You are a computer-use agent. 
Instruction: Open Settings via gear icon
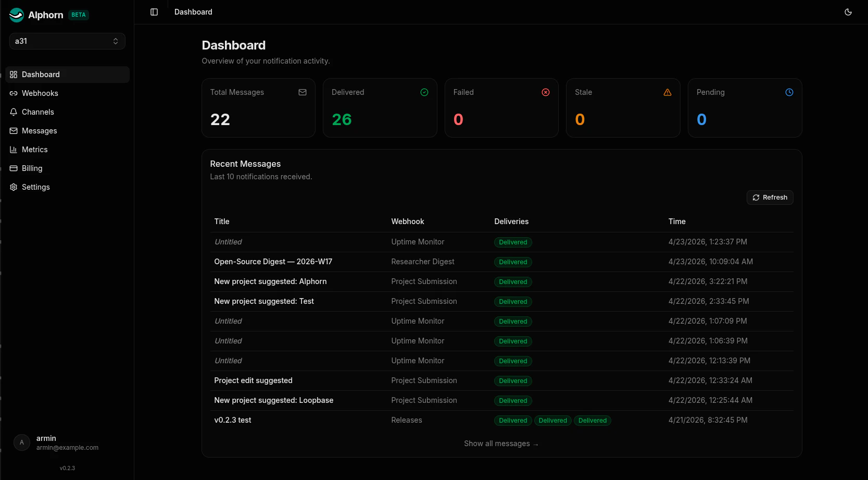tap(14, 187)
